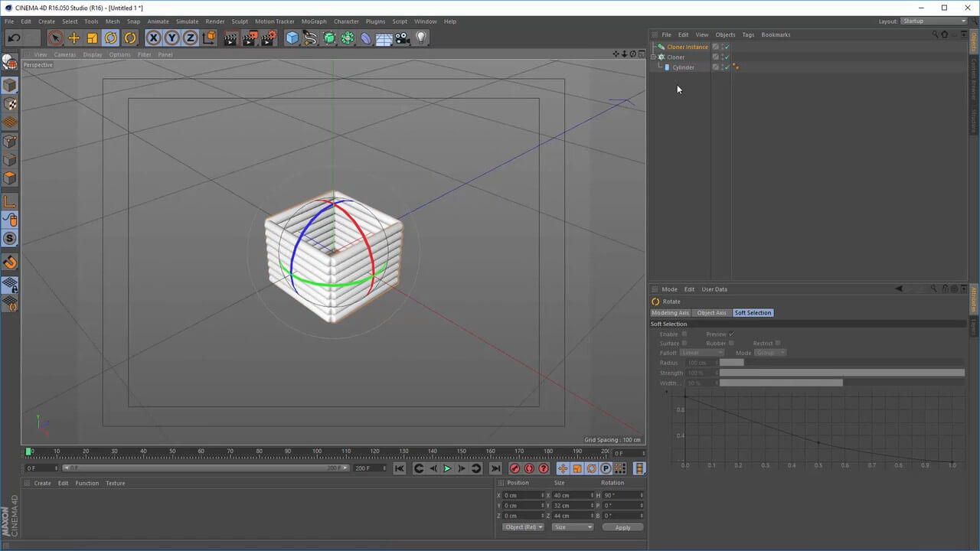Toggle the Enable checkbox in Soft Selection
The width and height of the screenshot is (980, 551).
684,334
